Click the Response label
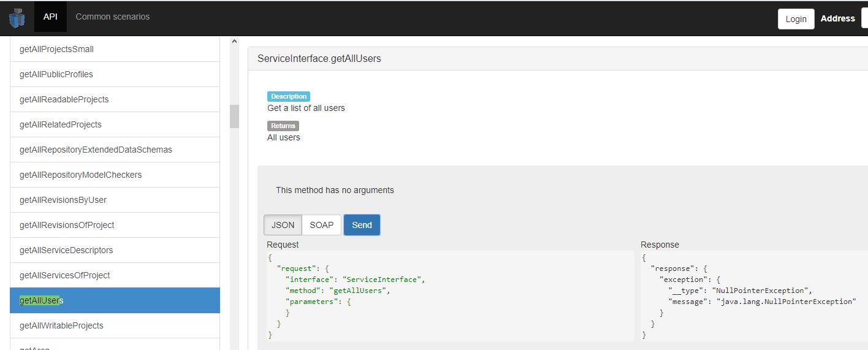Image resolution: width=868 pixels, height=350 pixels. [x=660, y=245]
